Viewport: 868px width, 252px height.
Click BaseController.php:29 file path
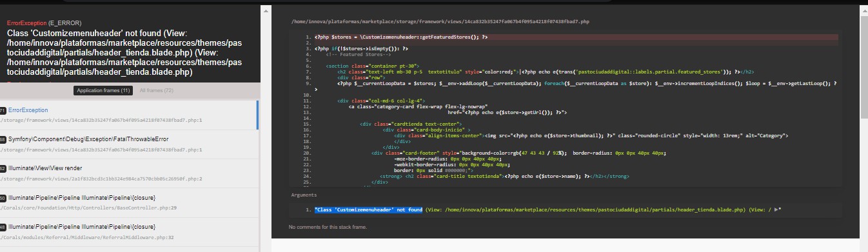tap(88, 208)
